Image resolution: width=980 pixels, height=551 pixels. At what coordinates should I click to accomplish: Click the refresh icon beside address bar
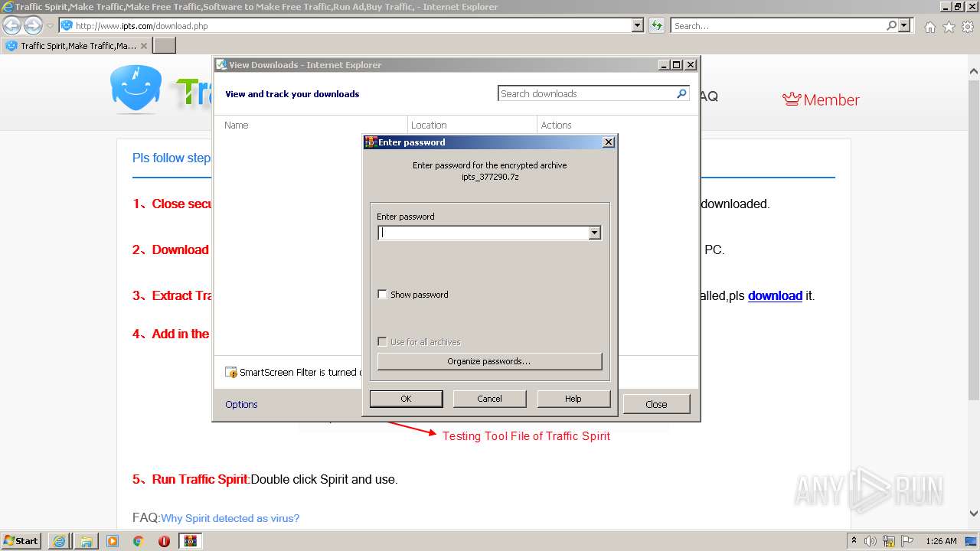point(656,25)
